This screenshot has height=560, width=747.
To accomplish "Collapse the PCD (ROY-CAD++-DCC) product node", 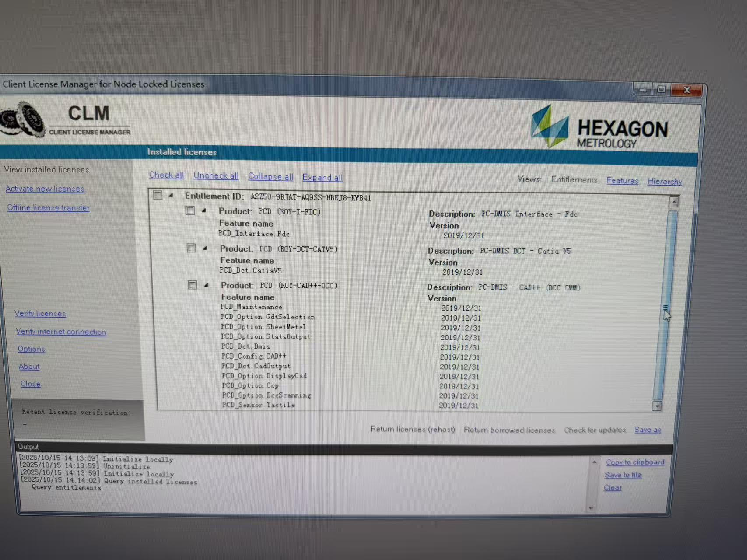I will (x=206, y=285).
